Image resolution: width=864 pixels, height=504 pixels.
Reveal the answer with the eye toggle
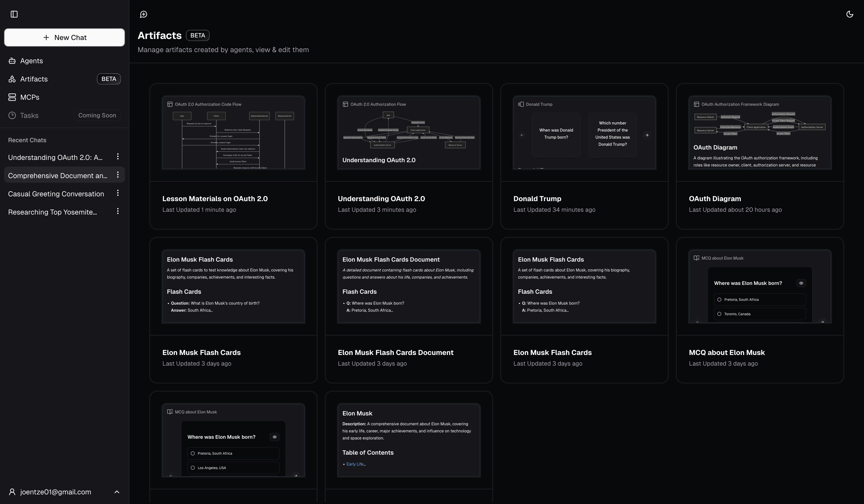[x=275, y=437]
